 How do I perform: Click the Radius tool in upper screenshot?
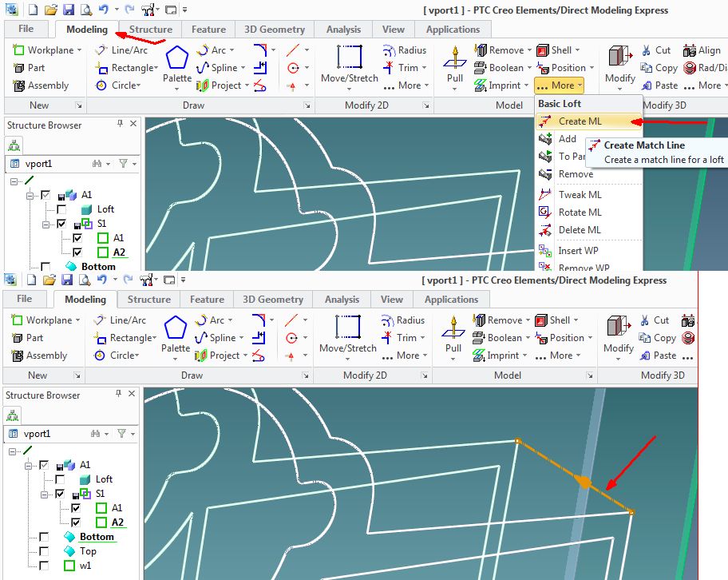pos(405,50)
